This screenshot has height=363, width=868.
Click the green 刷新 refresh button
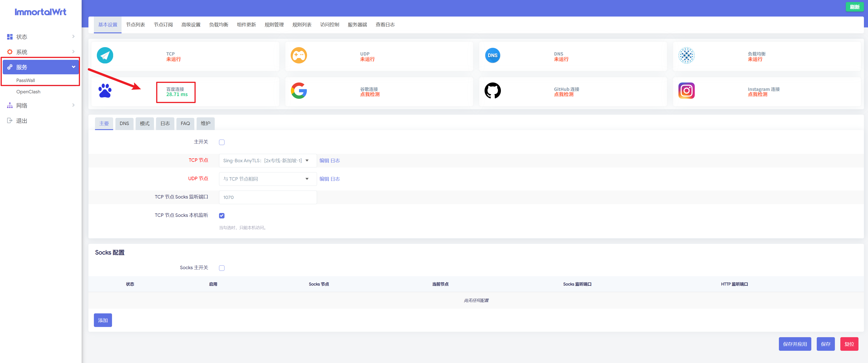[855, 7]
